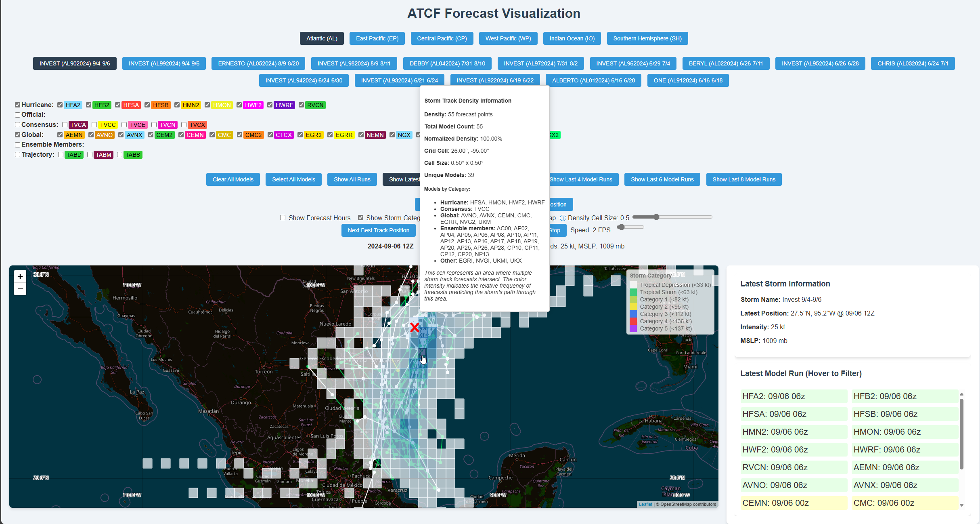
Task: Click the red X storm position marker
Action: coord(415,327)
